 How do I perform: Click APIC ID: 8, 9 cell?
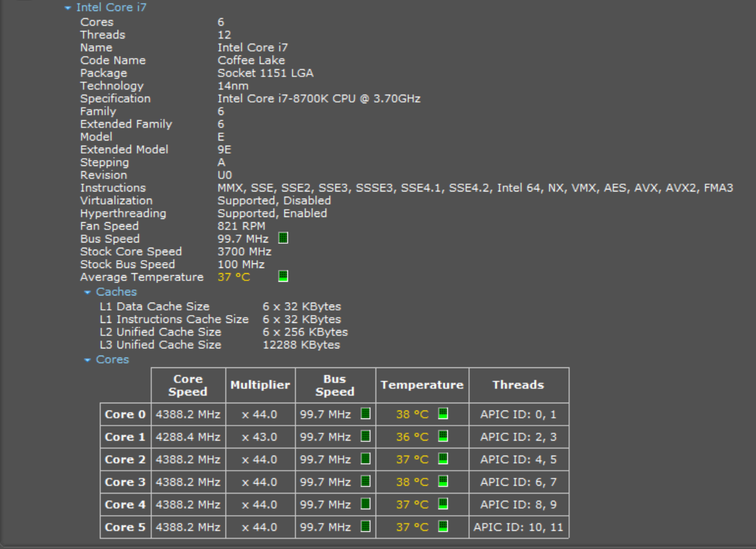519,505
